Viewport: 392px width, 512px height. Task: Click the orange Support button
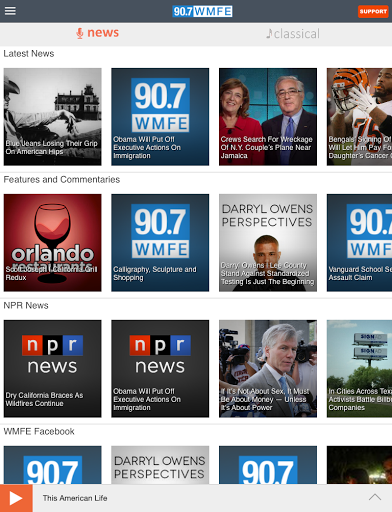pyautogui.click(x=373, y=11)
